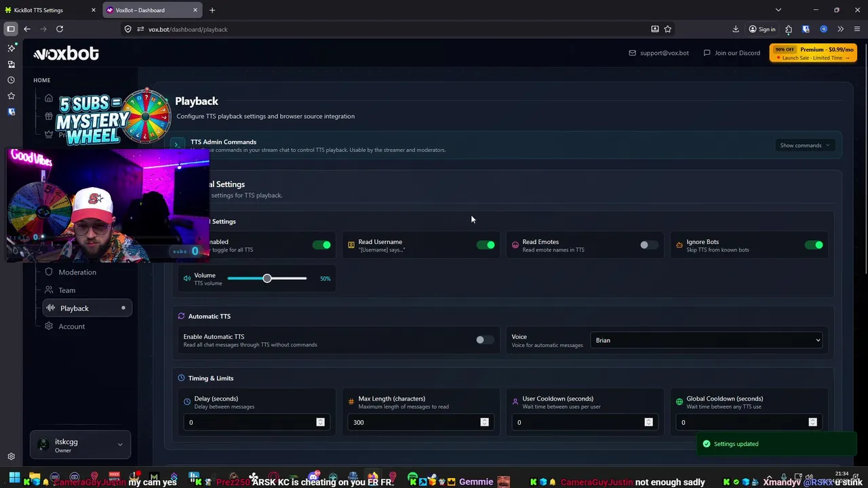Screen dimensions: 868x488
Task: Expand the itskcgg Owner account switcher
Action: click(80, 445)
